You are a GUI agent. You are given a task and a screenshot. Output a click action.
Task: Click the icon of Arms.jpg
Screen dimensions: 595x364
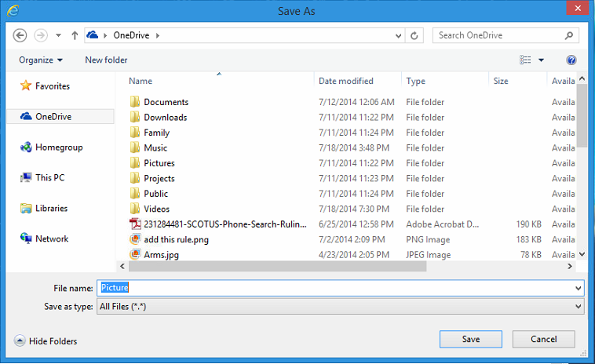(x=135, y=254)
